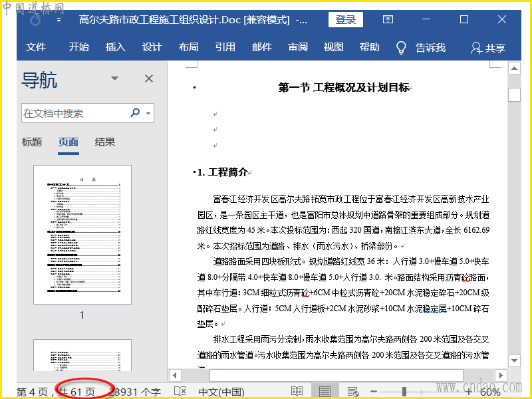The width and height of the screenshot is (532, 399).
Task: Switch to the 设计 ribbon tab
Action: (x=152, y=47)
